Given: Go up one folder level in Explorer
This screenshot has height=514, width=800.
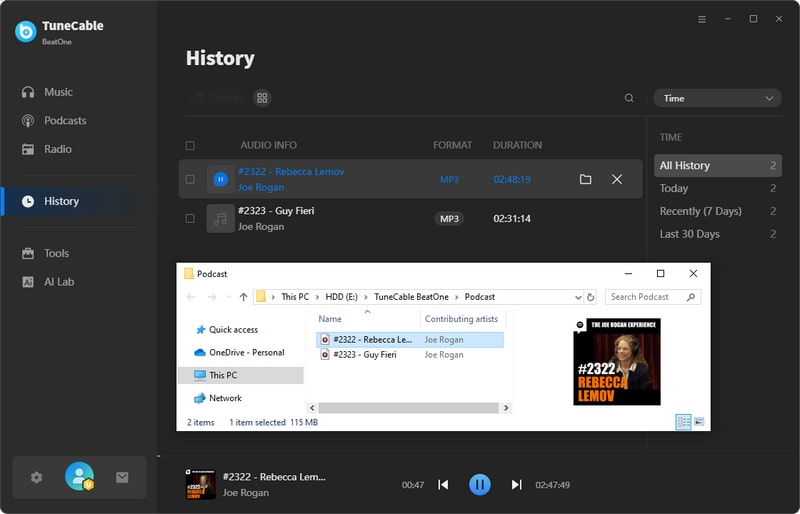Looking at the screenshot, I should click(243, 297).
